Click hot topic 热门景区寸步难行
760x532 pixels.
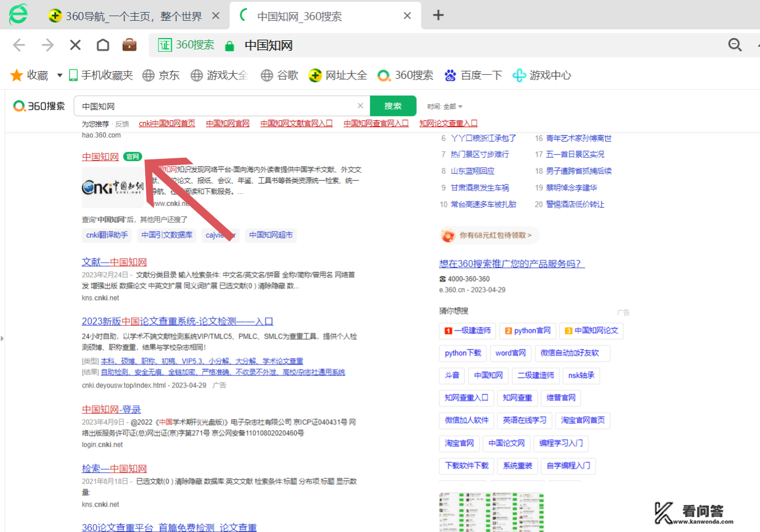480,154
